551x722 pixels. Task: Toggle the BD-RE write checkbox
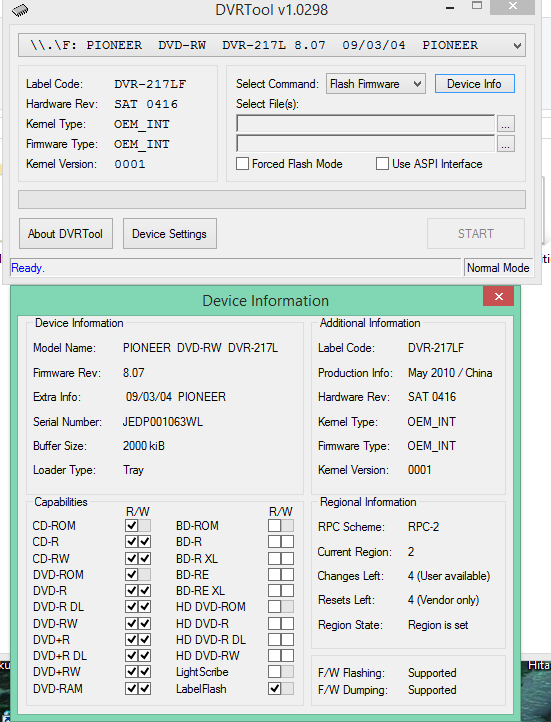(287, 574)
